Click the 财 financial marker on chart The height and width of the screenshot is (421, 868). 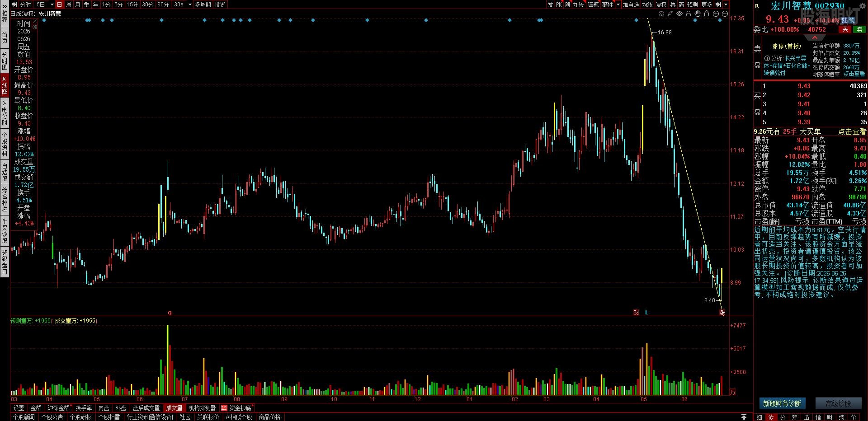[636, 313]
